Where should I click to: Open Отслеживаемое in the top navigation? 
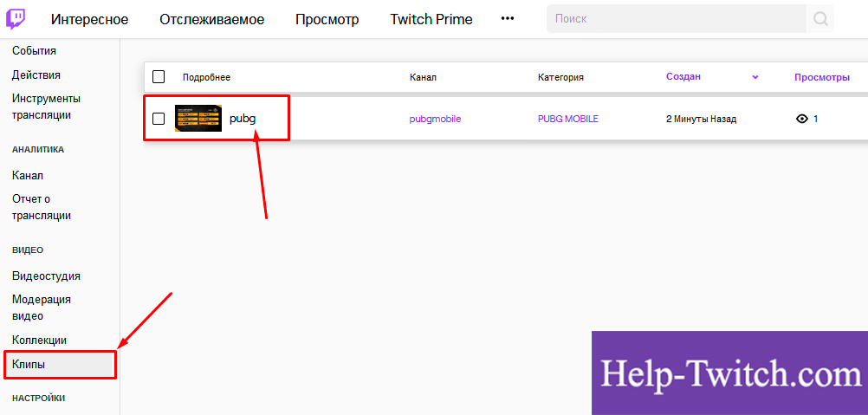[x=212, y=19]
